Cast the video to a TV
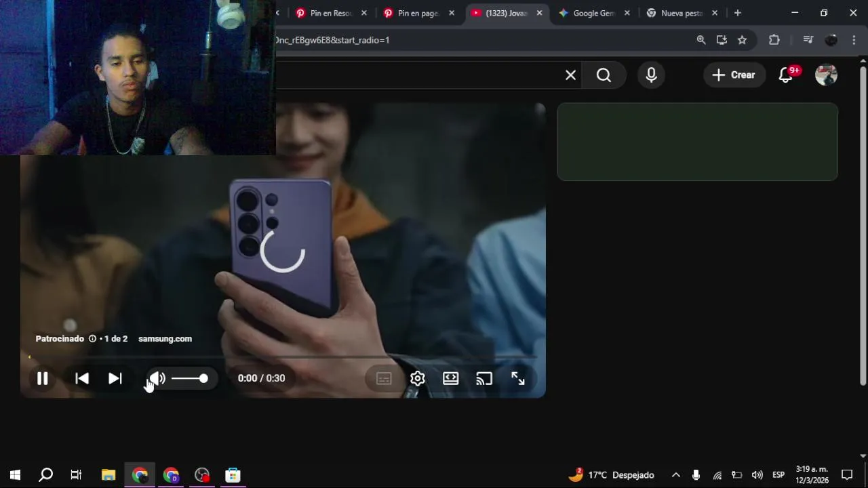This screenshot has width=868, height=488. click(x=484, y=378)
